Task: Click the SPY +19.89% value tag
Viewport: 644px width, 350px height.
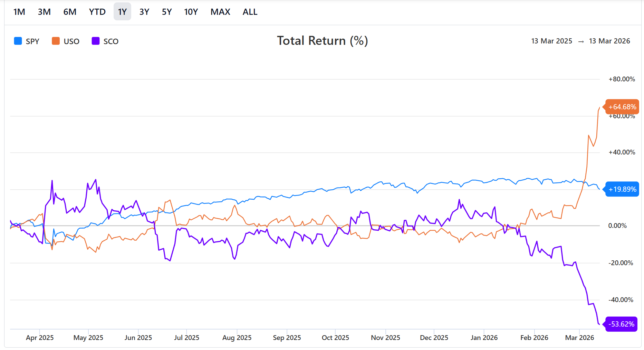Action: (622, 189)
